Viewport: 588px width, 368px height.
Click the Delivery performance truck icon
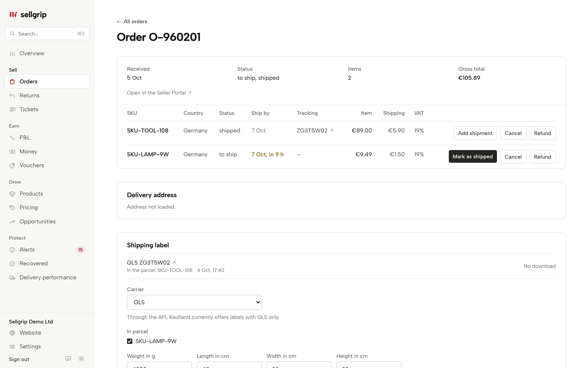pos(12,277)
